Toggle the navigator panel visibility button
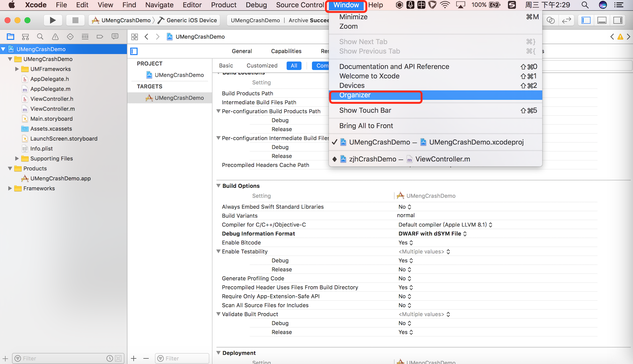This screenshot has width=633, height=364. pyautogui.click(x=586, y=20)
